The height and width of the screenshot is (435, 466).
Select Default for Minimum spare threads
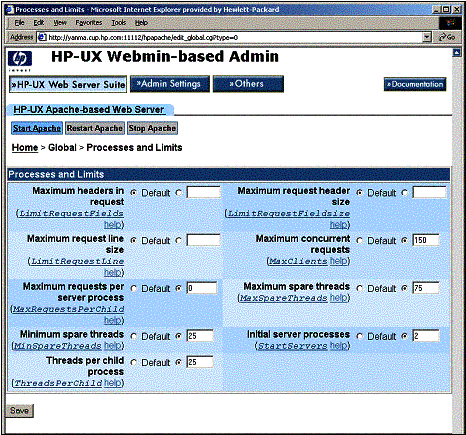click(x=134, y=336)
